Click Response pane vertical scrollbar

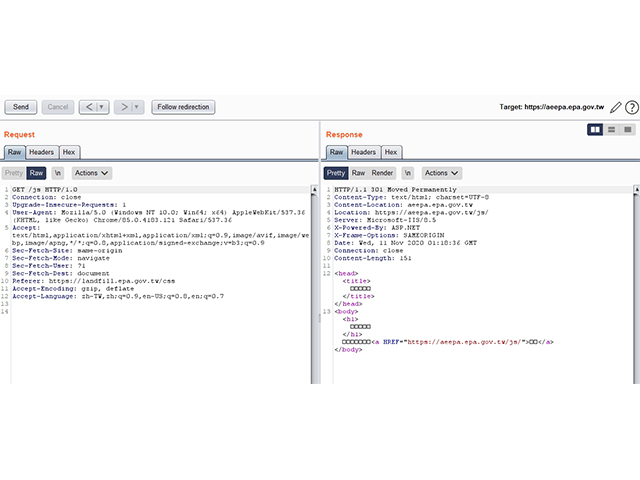pyautogui.click(x=636, y=286)
